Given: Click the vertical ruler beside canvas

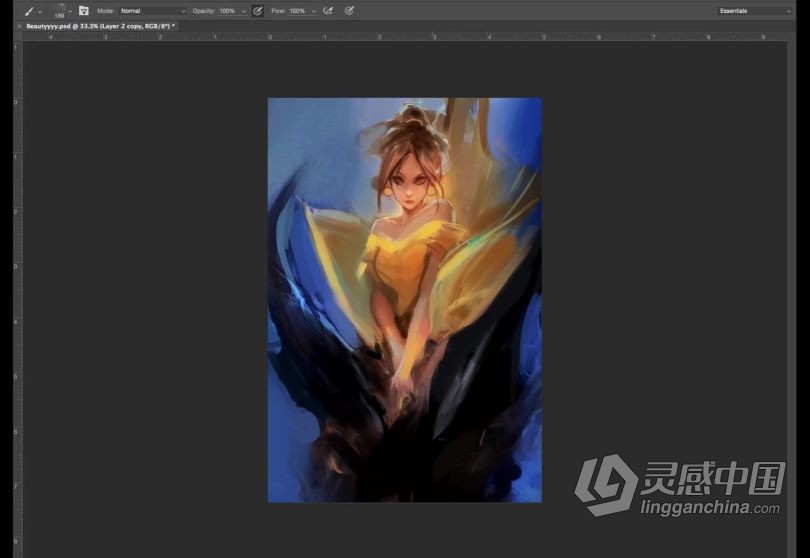Looking at the screenshot, I should [x=17, y=300].
